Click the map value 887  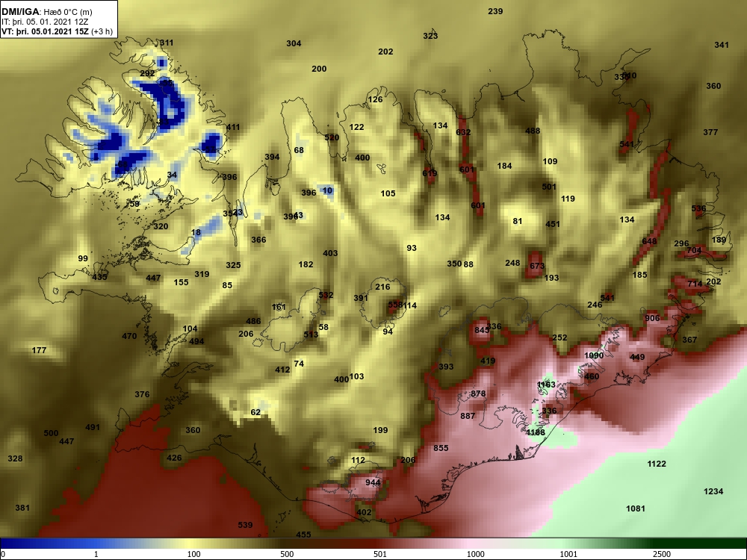coord(468,416)
